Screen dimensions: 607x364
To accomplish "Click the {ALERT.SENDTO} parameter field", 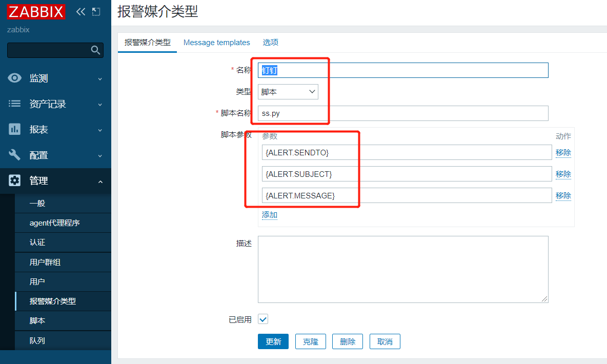I will coord(407,152).
